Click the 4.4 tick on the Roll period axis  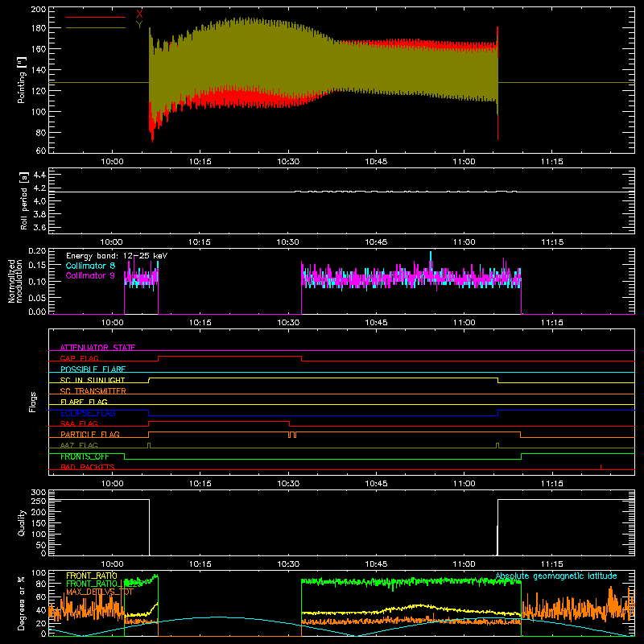(x=39, y=175)
